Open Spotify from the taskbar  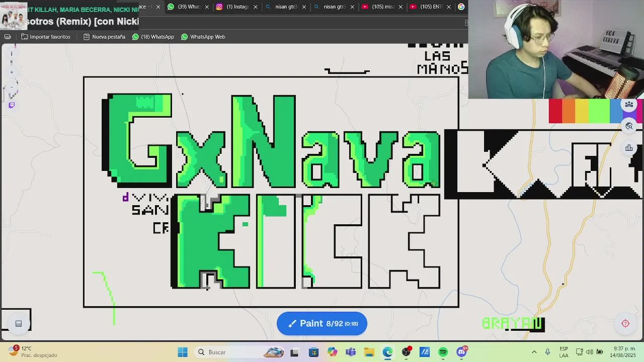click(443, 352)
